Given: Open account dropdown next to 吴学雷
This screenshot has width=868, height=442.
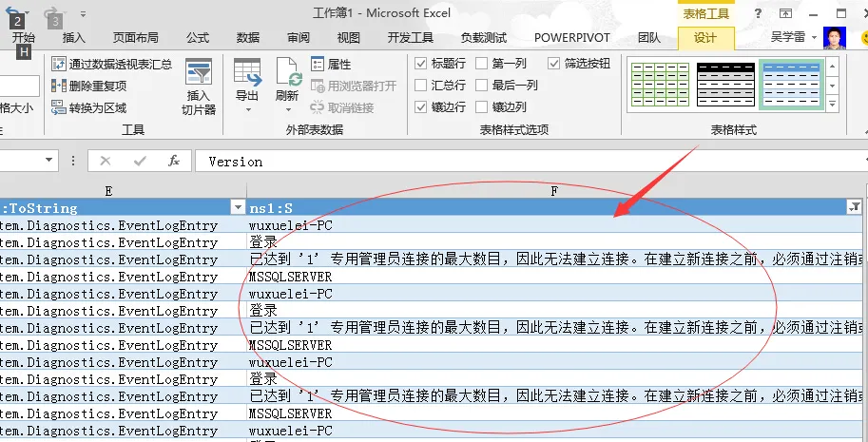Looking at the screenshot, I should (x=814, y=38).
